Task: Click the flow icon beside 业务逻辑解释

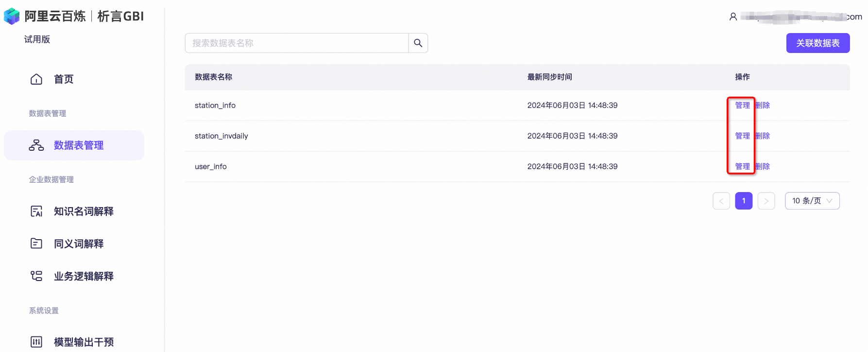Action: click(36, 276)
